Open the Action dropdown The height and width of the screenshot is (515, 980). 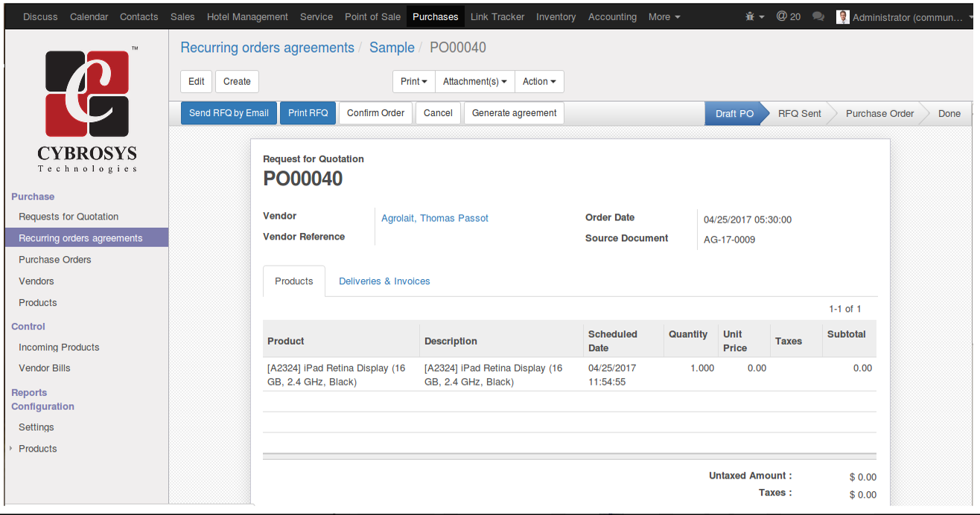[539, 82]
